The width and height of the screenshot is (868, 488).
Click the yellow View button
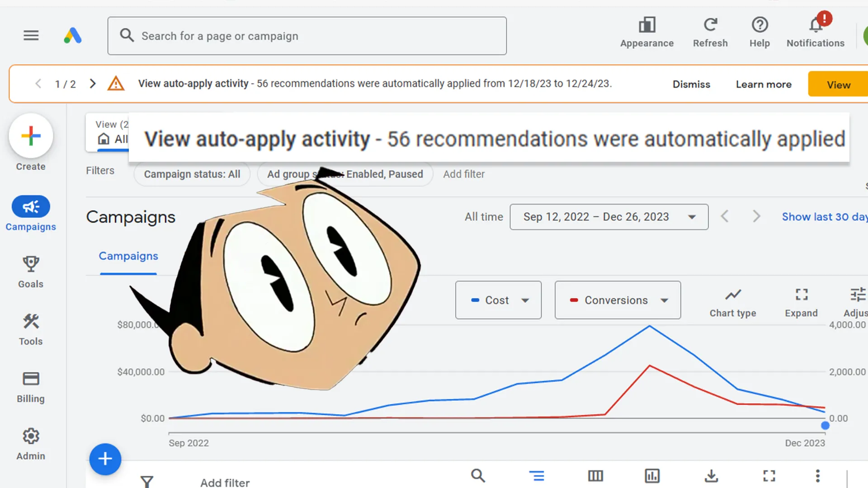838,84
